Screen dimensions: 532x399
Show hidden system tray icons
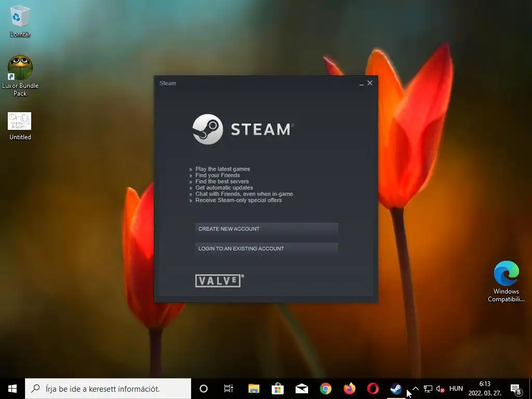pyautogui.click(x=416, y=389)
